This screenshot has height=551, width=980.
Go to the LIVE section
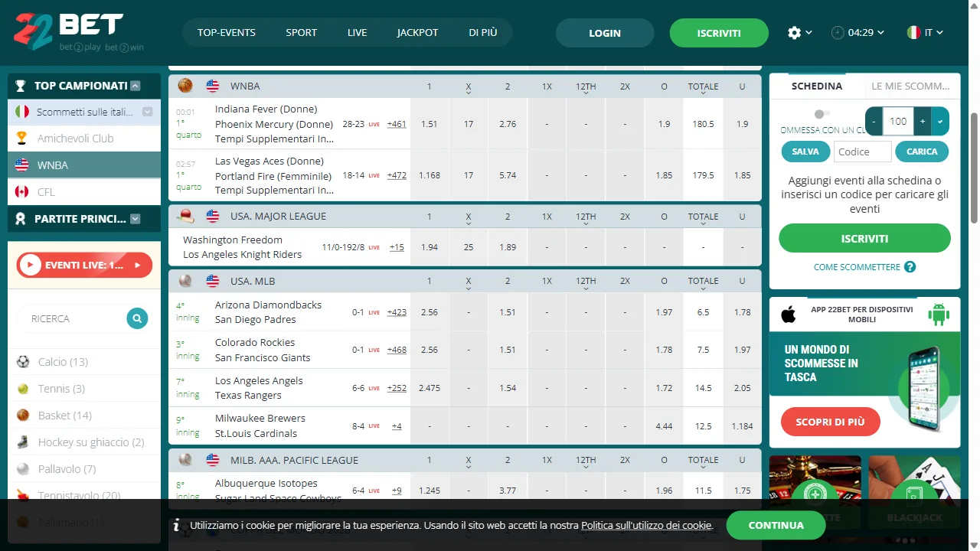pyautogui.click(x=357, y=33)
